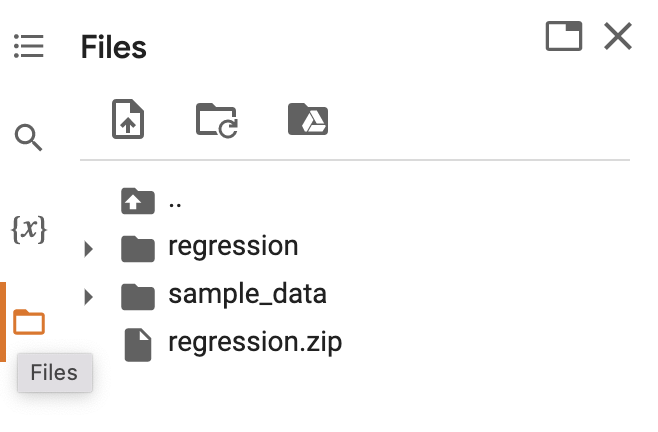Viewport: 658px width, 432px height.
Task: Pop the Files panel into a window
Action: 564,37
